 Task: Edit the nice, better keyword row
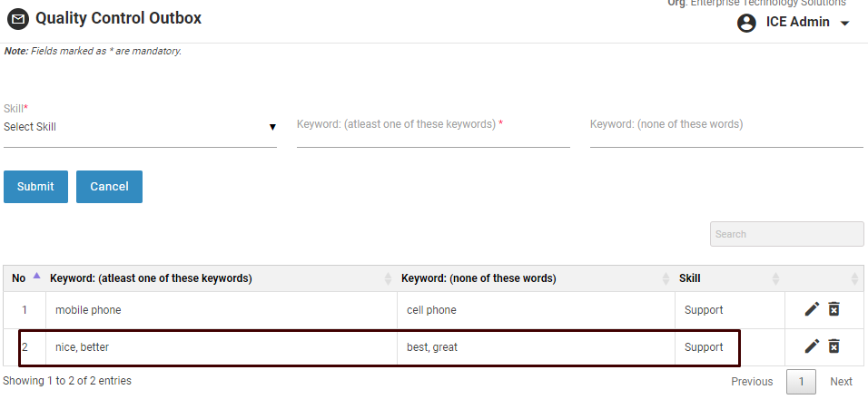point(812,346)
